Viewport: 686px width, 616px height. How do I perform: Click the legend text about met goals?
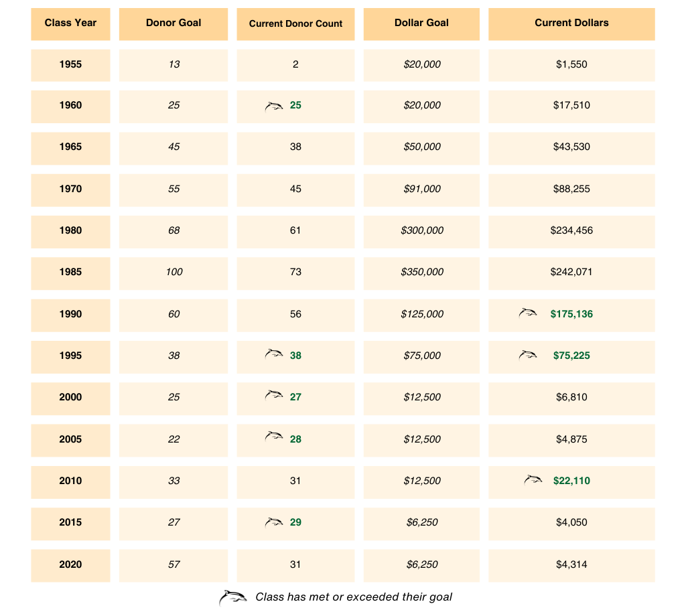click(354, 597)
